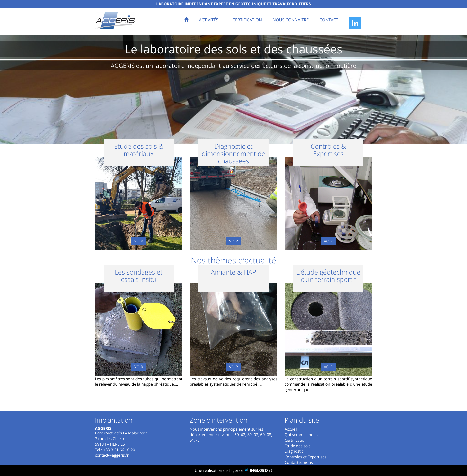
Task: Open Diagnostic et dimensionnement de chaussées title
Action: [x=233, y=154]
